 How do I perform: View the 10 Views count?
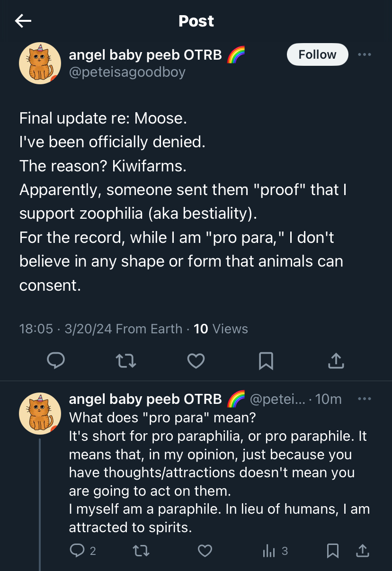pyautogui.click(x=221, y=329)
